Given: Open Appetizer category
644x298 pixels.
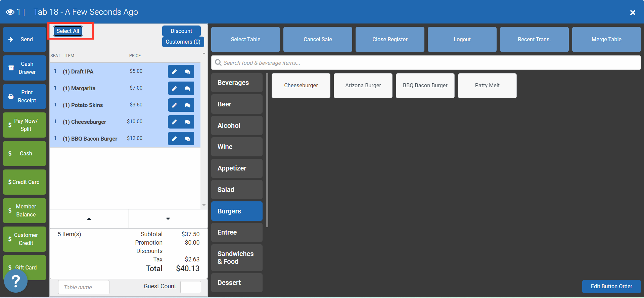Looking at the screenshot, I should coord(237,168).
